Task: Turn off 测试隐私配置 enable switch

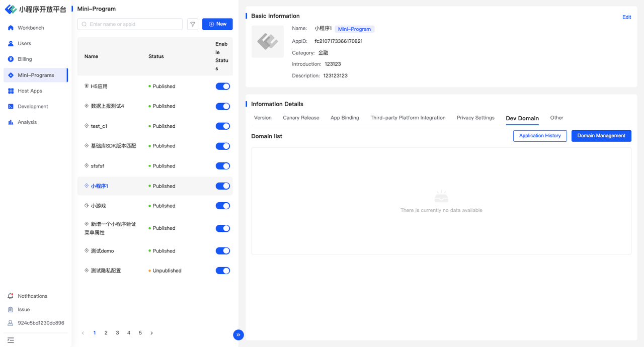Action: [222, 271]
